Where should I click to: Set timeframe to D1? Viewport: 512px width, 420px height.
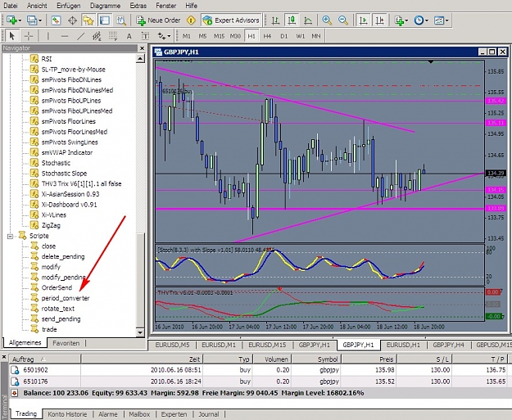coord(283,36)
